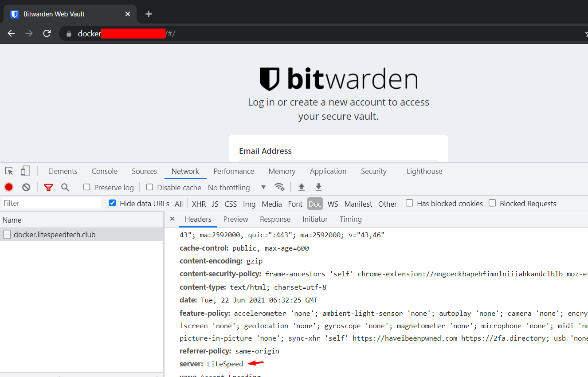The height and width of the screenshot is (377, 588).
Task: Select the Doc filter type
Action: (315, 204)
